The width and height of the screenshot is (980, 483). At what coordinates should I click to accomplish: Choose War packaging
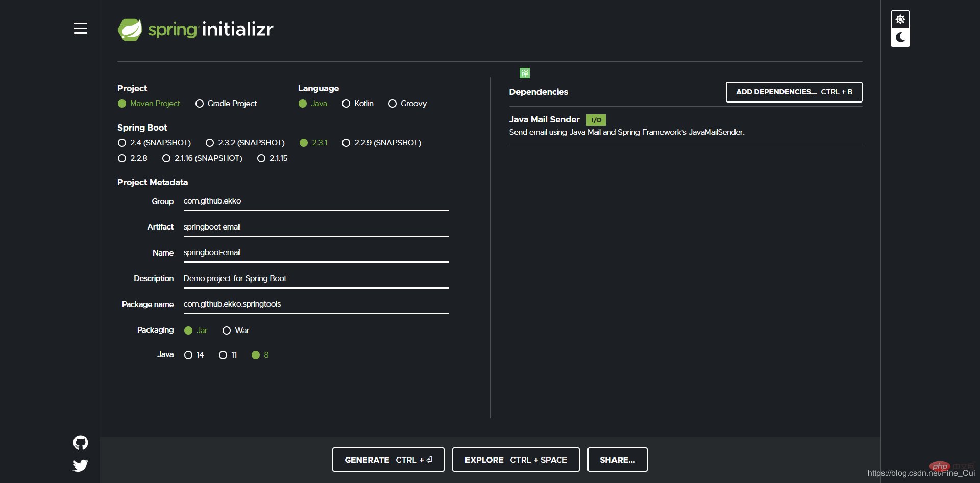tap(236, 331)
